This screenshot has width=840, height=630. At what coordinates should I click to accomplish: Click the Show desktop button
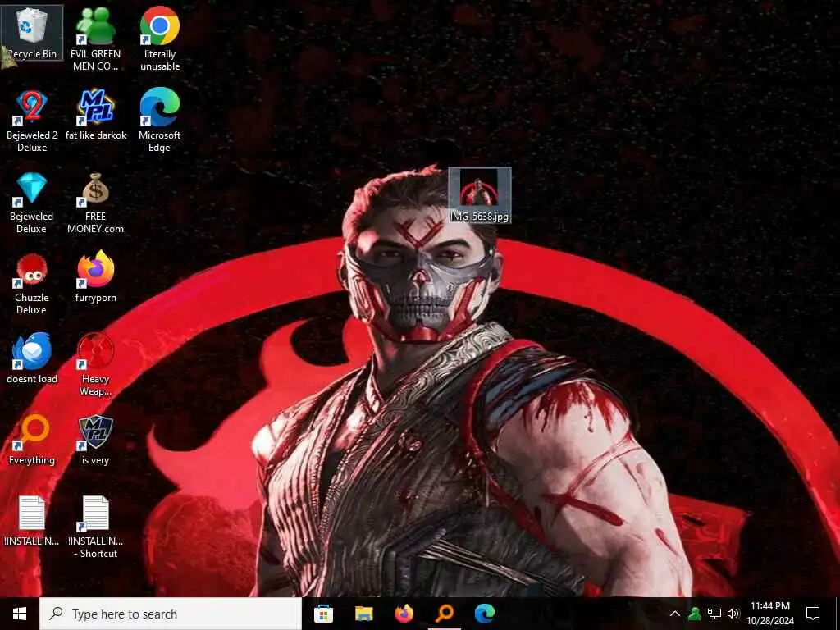[838, 614]
